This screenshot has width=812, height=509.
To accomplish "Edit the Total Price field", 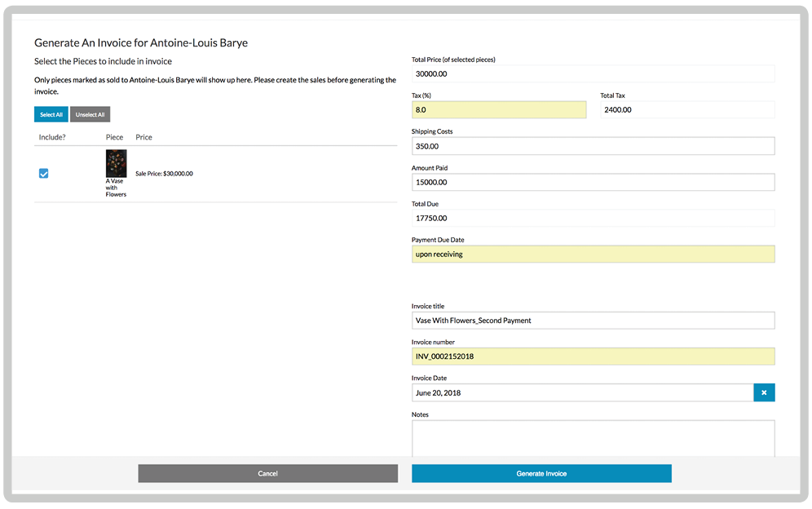I will click(593, 73).
